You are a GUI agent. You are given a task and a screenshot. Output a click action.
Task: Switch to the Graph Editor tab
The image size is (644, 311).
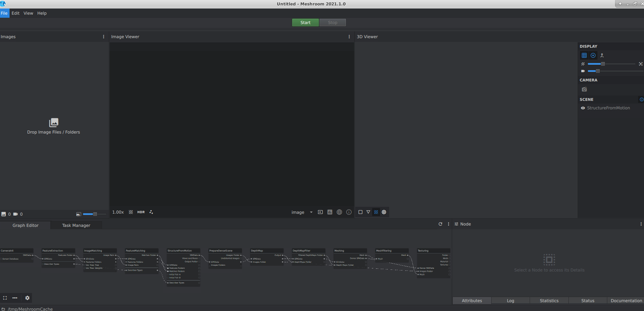click(26, 226)
